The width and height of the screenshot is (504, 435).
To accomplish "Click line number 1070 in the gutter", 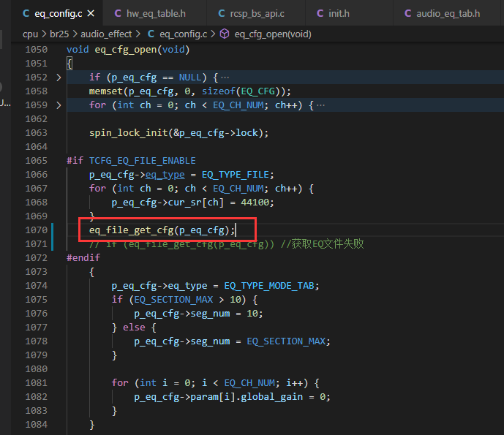I will click(x=37, y=230).
